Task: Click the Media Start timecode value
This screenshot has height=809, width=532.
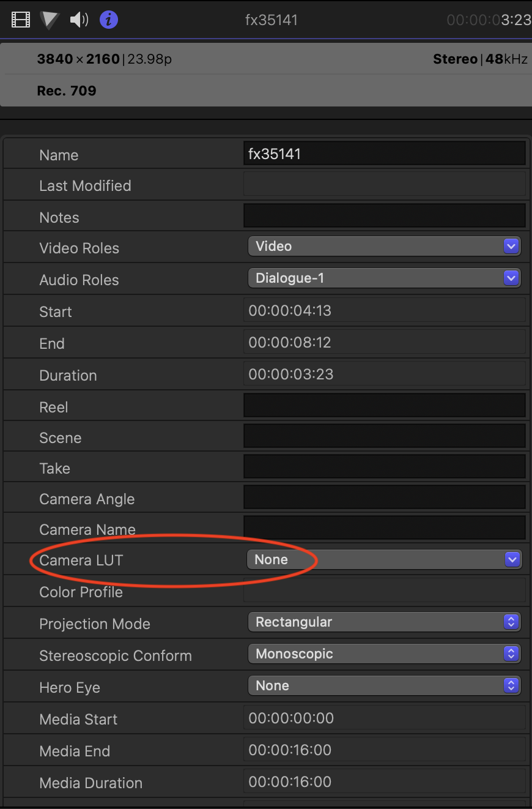Action: point(291,718)
